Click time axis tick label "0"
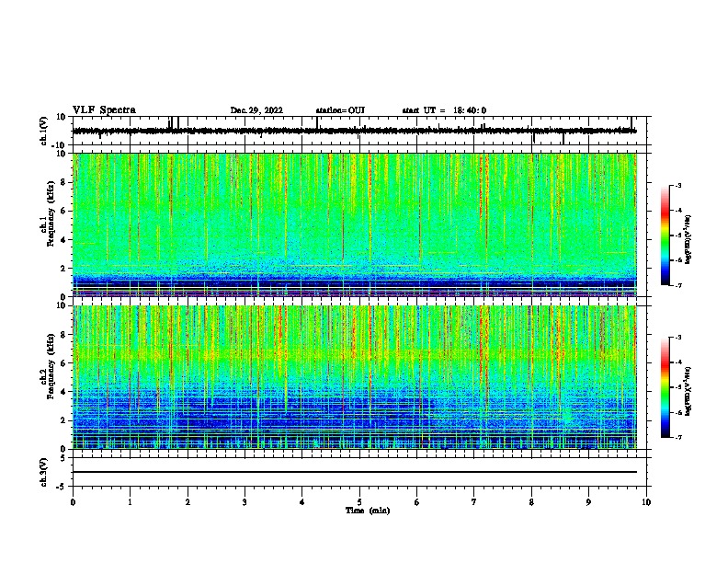Image resolution: width=728 pixels, height=563 pixels. [73, 502]
